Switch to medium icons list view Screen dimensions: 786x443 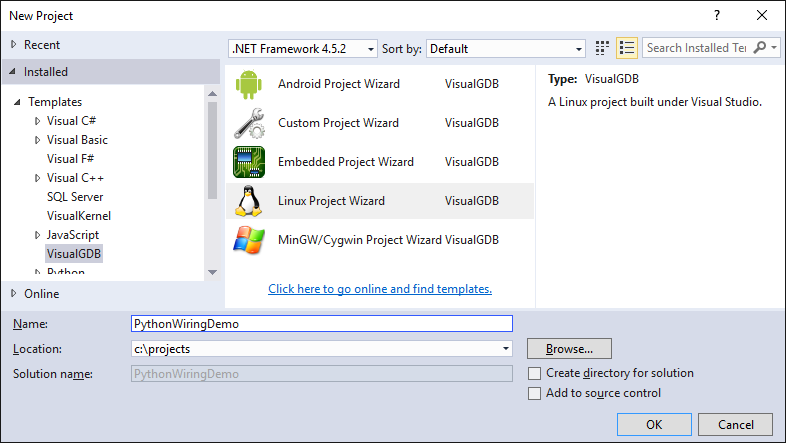pos(627,48)
